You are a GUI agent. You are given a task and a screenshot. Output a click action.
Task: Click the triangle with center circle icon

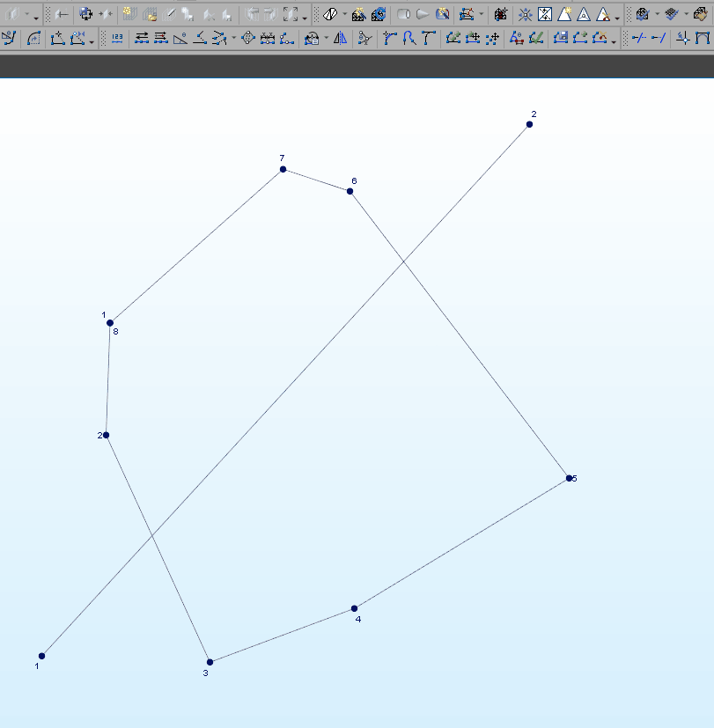pyautogui.click(x=584, y=14)
